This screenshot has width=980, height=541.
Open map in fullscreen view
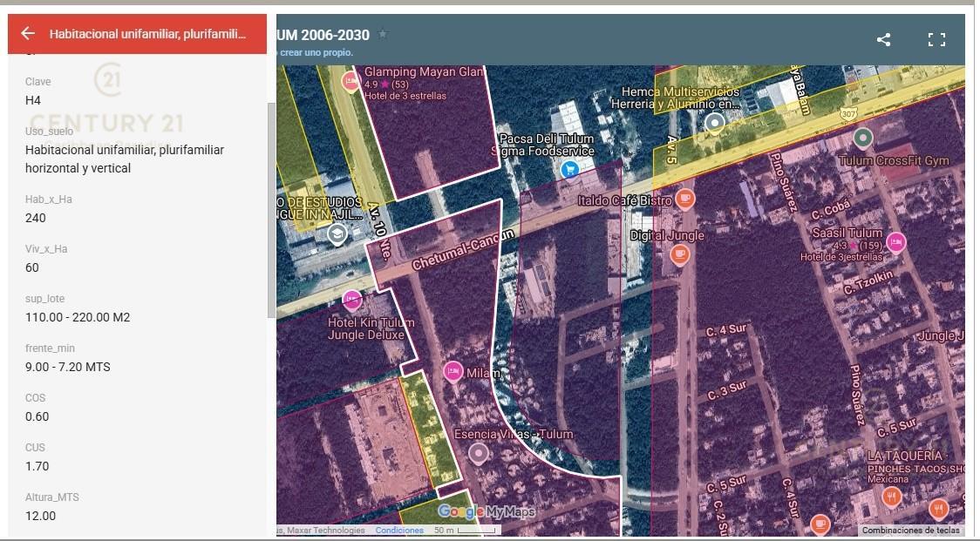[936, 40]
